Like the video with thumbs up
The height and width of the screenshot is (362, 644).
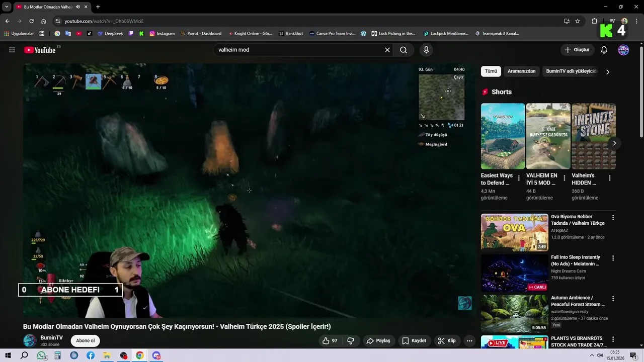[x=330, y=340]
